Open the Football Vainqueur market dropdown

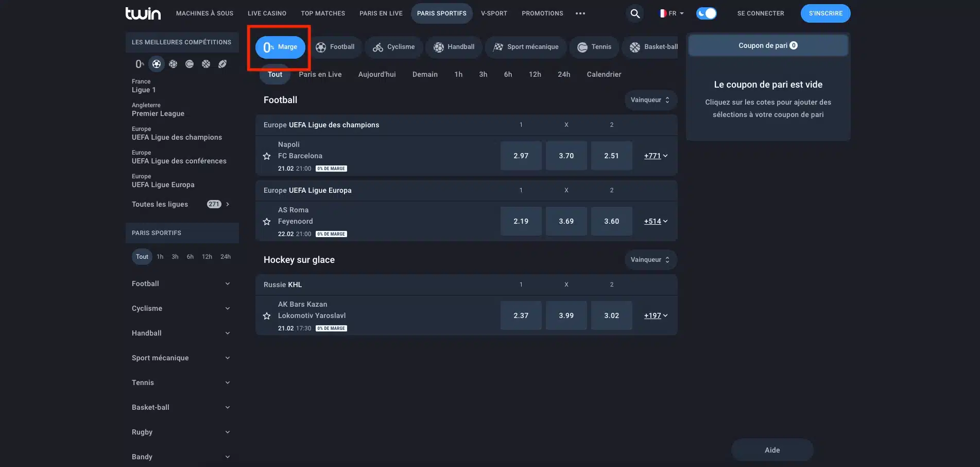[x=650, y=100]
